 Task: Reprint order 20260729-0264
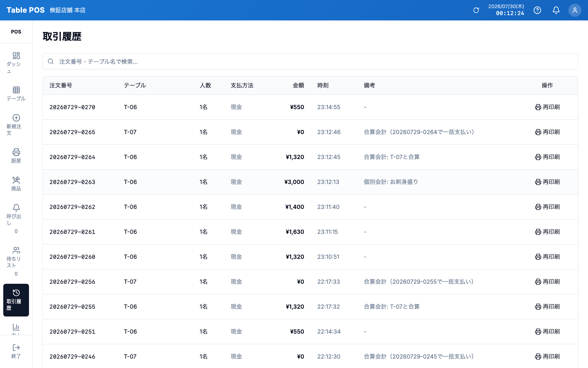coord(547,157)
